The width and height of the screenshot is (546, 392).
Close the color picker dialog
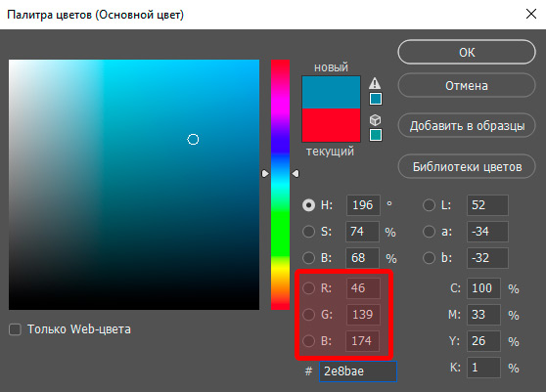[x=531, y=14]
